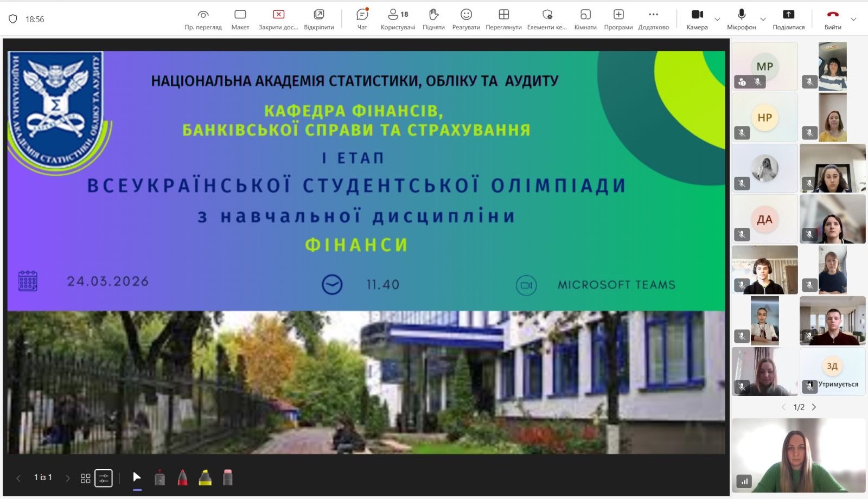Select the red pen annotation tool
868x499 pixels.
click(x=182, y=478)
